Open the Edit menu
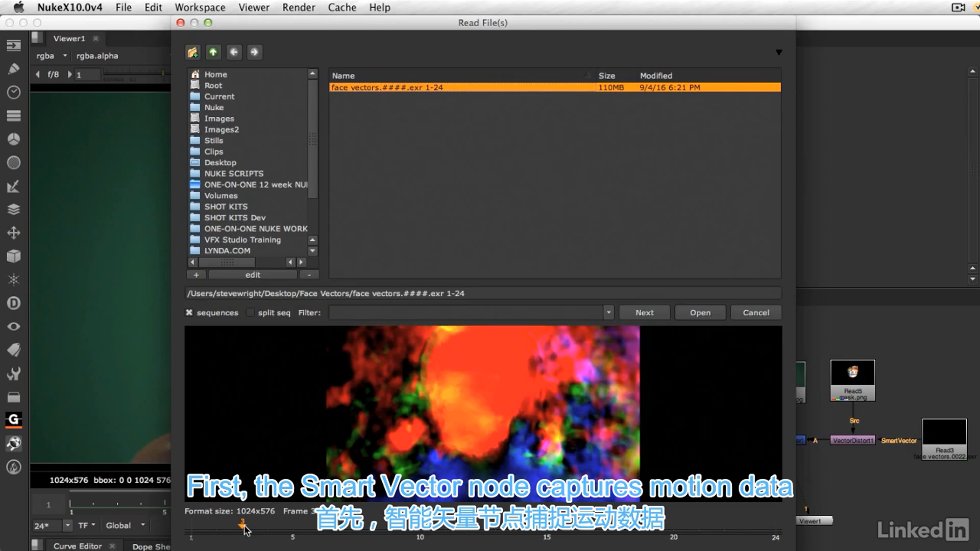Viewport: 980px width, 551px height. pyautogui.click(x=153, y=7)
